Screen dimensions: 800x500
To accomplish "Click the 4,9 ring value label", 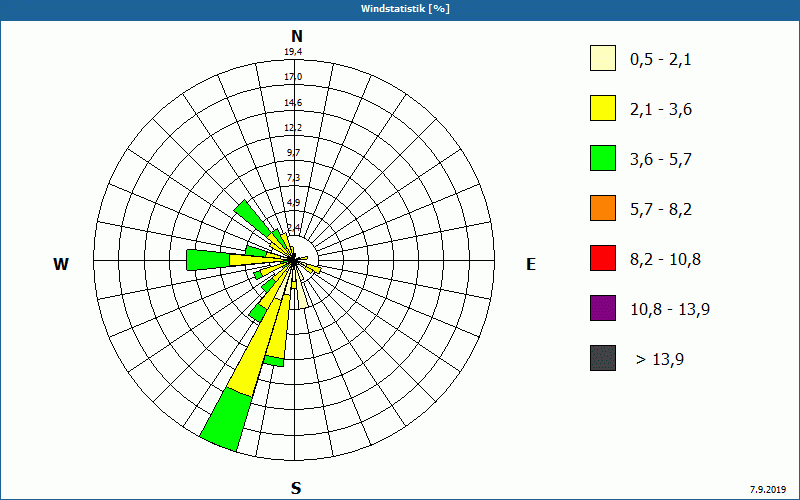I will pyautogui.click(x=293, y=203).
